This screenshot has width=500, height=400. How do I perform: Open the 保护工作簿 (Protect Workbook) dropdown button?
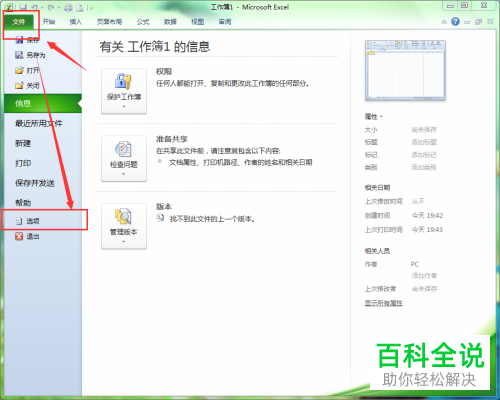(124, 91)
